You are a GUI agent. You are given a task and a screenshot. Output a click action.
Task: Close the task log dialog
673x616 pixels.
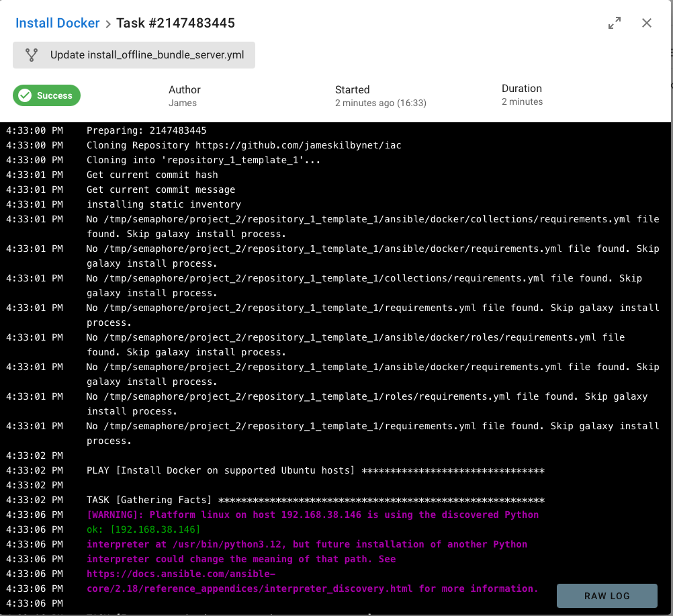647,23
